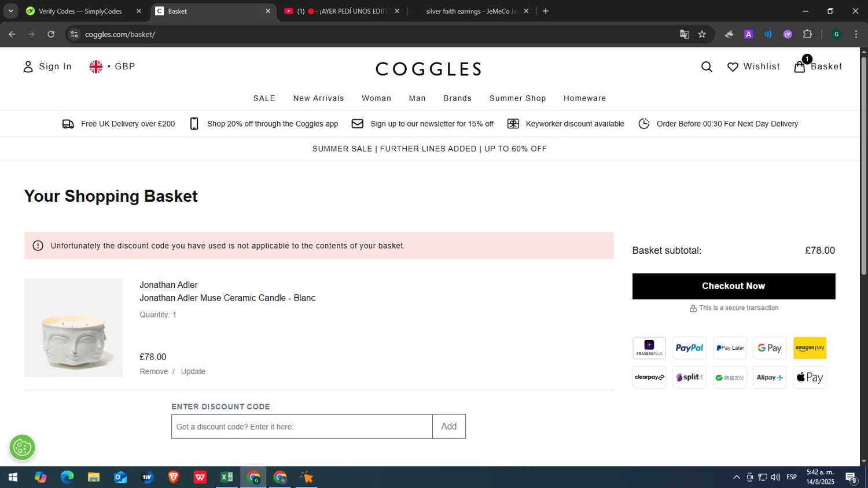Click the Jonathan Adler brand name
The image size is (868, 488).
click(x=168, y=285)
